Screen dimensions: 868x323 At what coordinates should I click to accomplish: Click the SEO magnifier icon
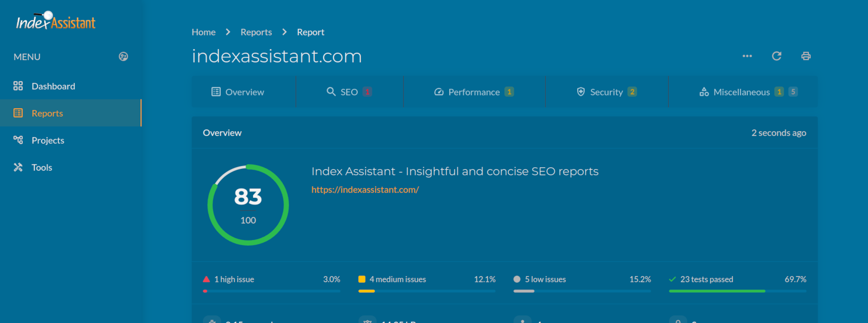tap(331, 92)
